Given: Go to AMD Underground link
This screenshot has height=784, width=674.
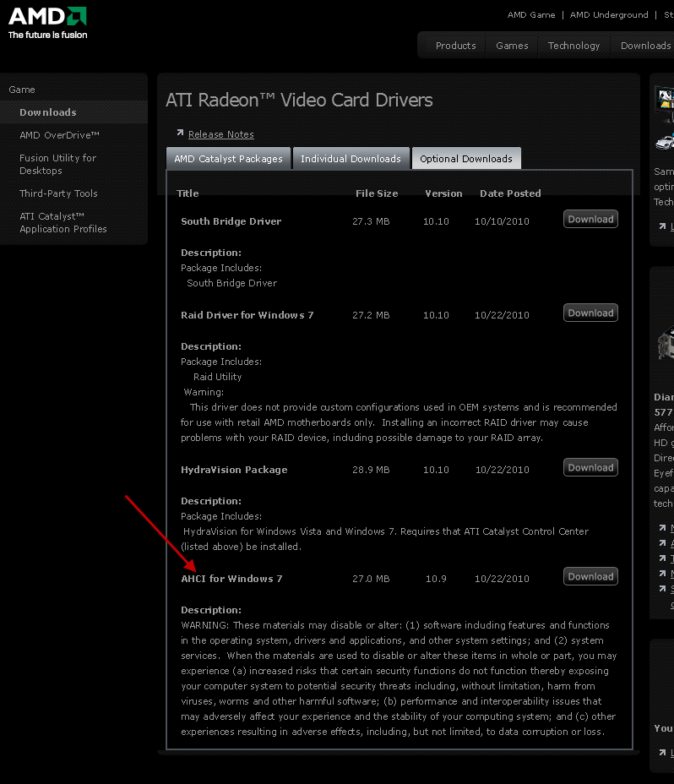Looking at the screenshot, I should (x=609, y=15).
